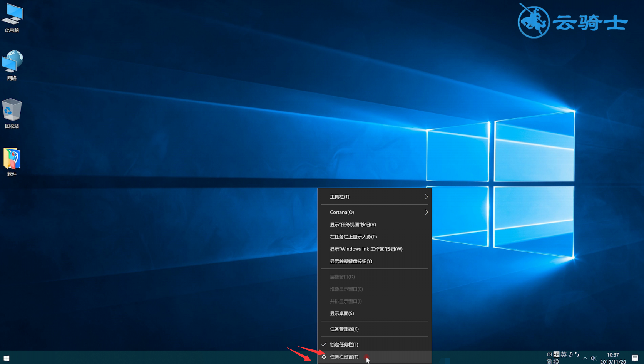Toggle 显示"任务视图"按钮(V) option

click(x=374, y=225)
